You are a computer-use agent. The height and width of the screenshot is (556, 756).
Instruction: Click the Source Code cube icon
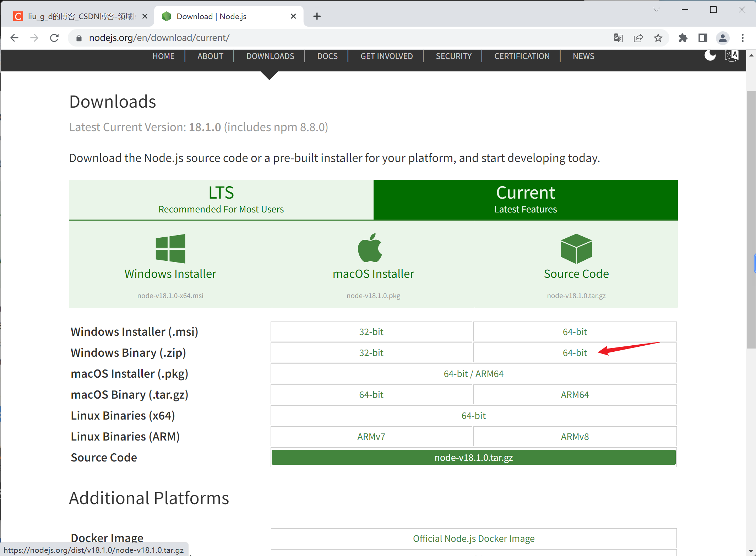click(576, 248)
